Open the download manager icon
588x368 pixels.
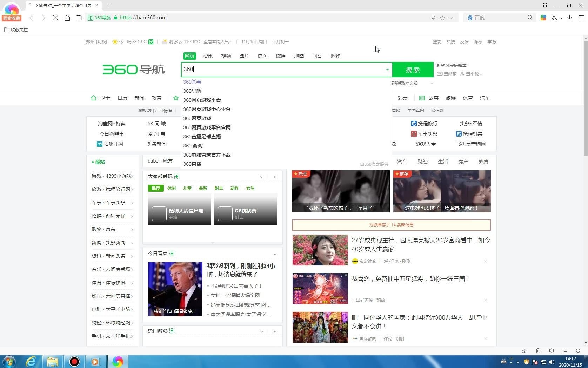570,18
